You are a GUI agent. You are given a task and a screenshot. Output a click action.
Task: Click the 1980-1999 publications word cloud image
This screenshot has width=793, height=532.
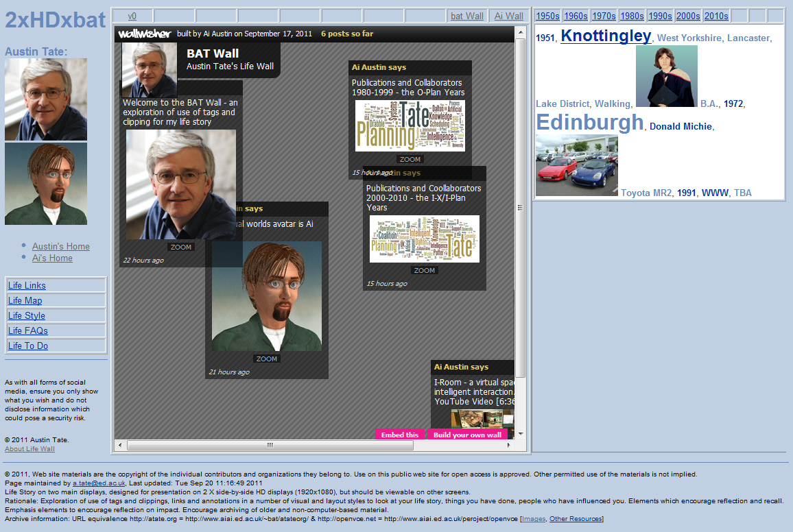410,126
